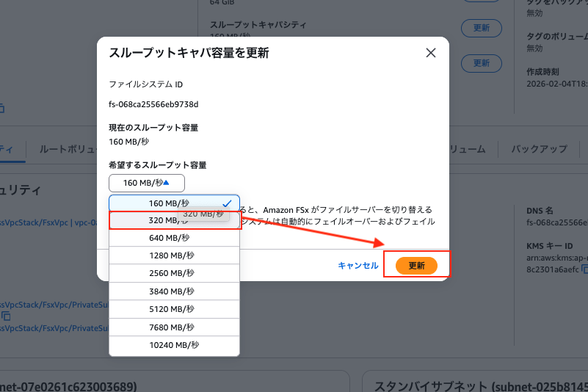The image size is (588, 392).
Task: Select 10240 MB/秒 maximum throughput
Action: coord(174,345)
